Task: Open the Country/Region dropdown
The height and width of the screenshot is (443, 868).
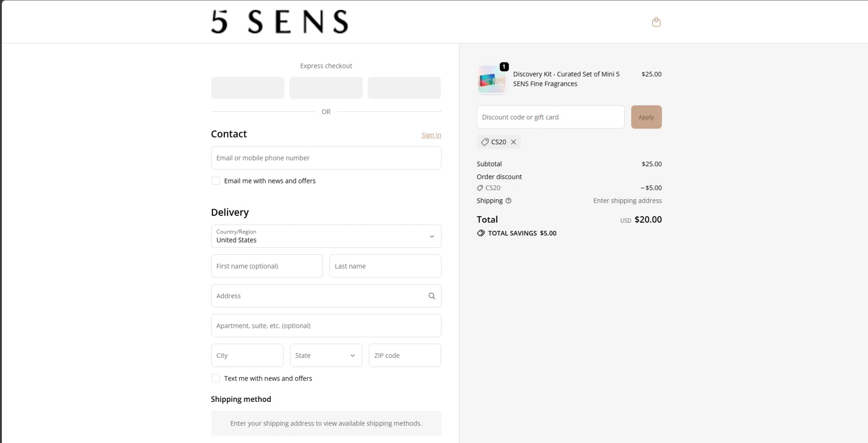Action: (x=326, y=236)
